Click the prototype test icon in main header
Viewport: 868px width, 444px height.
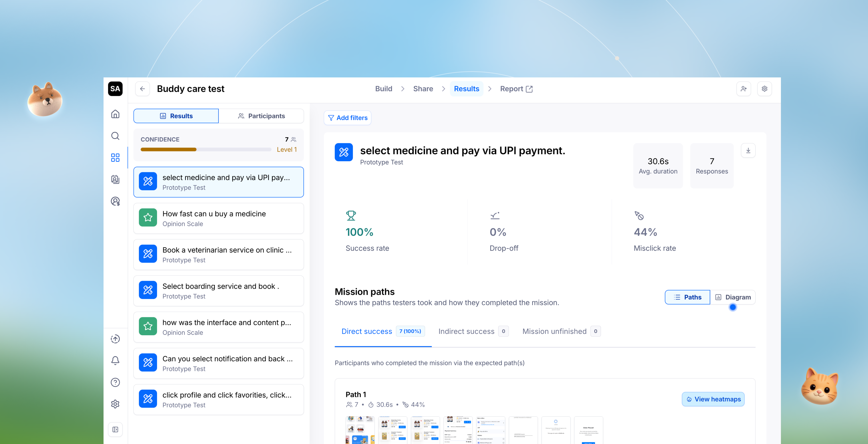click(x=344, y=152)
